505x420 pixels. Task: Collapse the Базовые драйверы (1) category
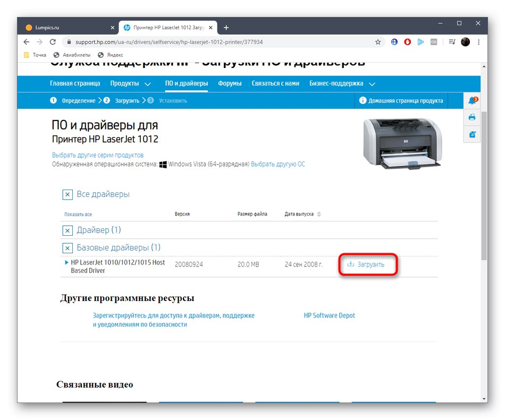tap(68, 248)
